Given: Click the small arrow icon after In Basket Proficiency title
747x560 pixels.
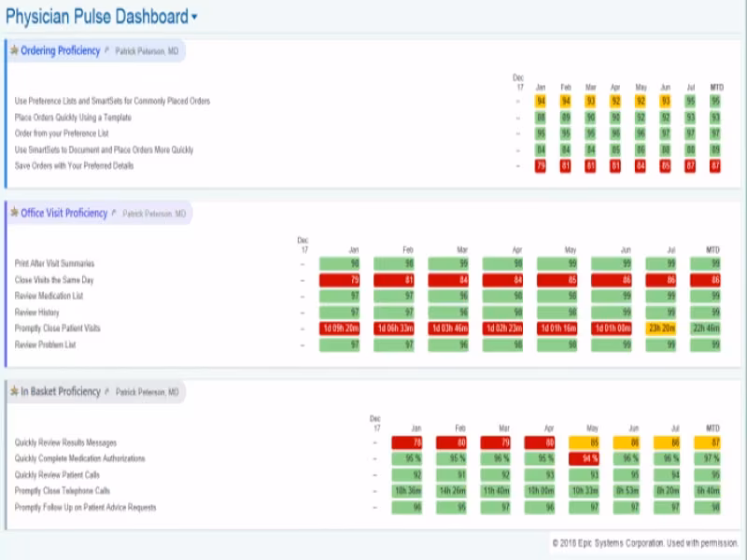Looking at the screenshot, I should 106,391.
